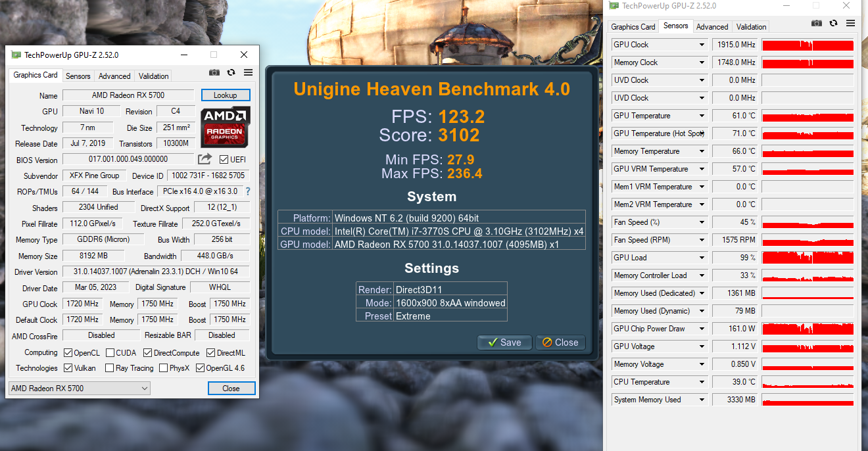Toggle the Ray Tracing checkbox
The height and width of the screenshot is (451, 868).
110,368
